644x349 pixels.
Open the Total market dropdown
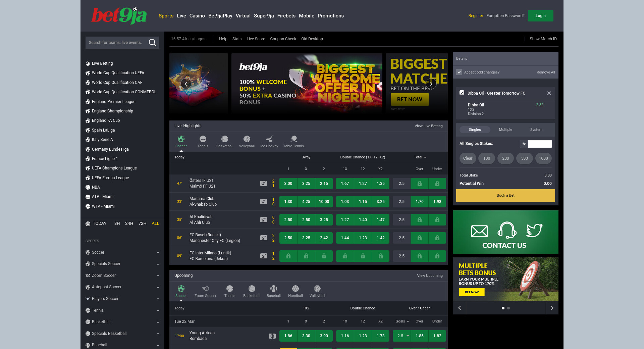pyautogui.click(x=420, y=157)
